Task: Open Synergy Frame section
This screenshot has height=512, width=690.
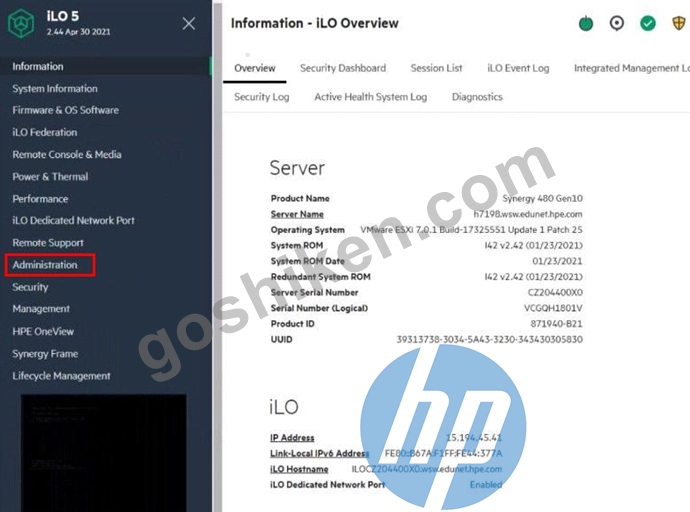Action: coord(45,354)
